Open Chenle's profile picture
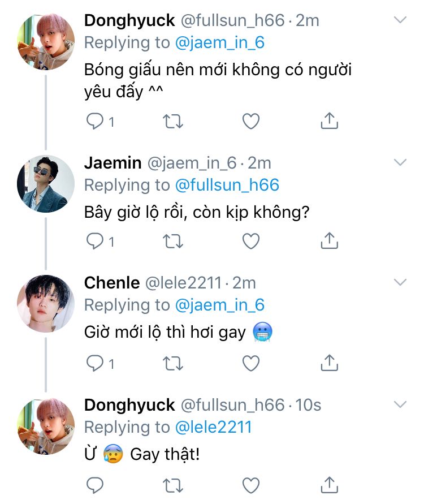 (46, 303)
